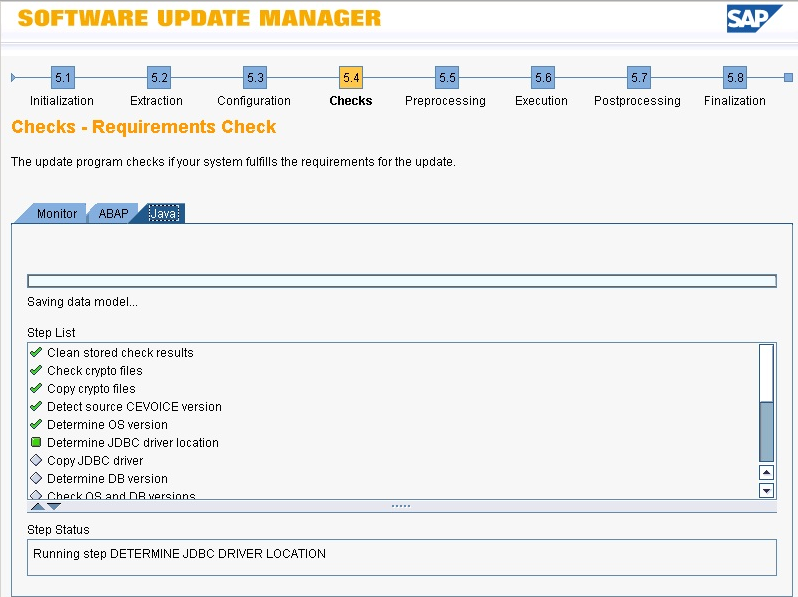Select the 5.3 Configuration step box
This screenshot has height=597, width=798.
tap(255, 78)
